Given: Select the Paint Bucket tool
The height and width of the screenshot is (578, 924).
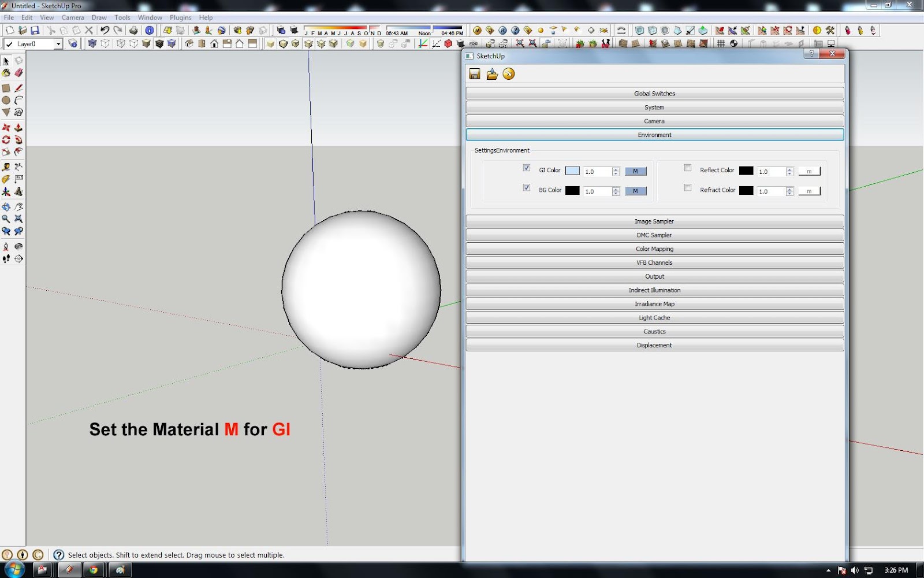Looking at the screenshot, I should [6, 72].
